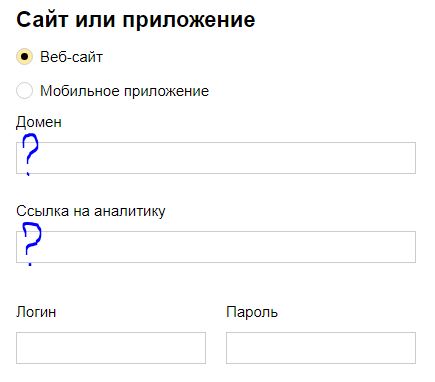Select the Веб-сайт radio button
The width and height of the screenshot is (435, 382).
[24, 57]
